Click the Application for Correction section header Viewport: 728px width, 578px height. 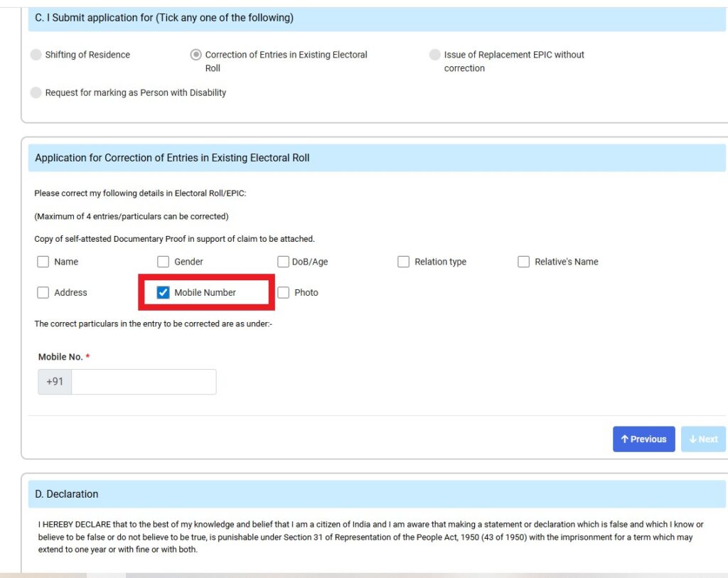[x=173, y=157]
